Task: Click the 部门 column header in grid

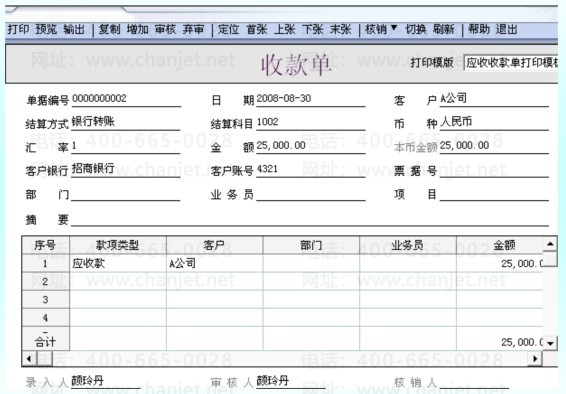Action: [x=312, y=245]
